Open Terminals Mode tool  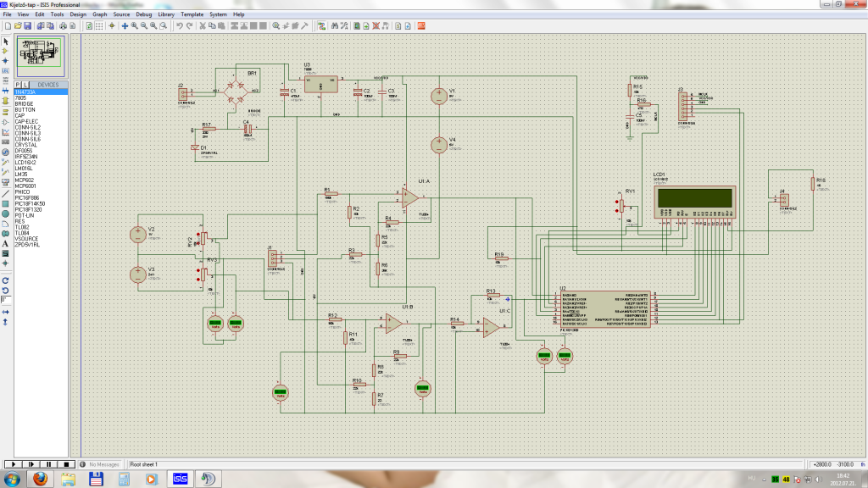point(6,113)
